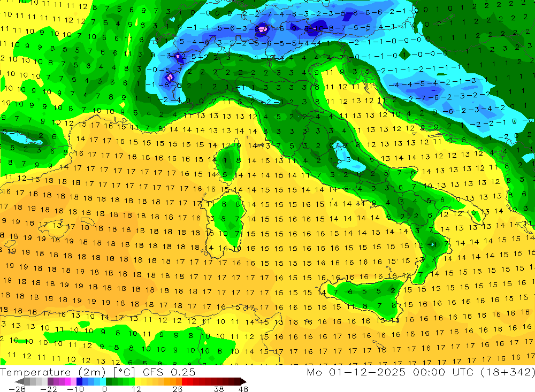Click the "38" legend scale value
535x392 pixels.
pos(219,389)
